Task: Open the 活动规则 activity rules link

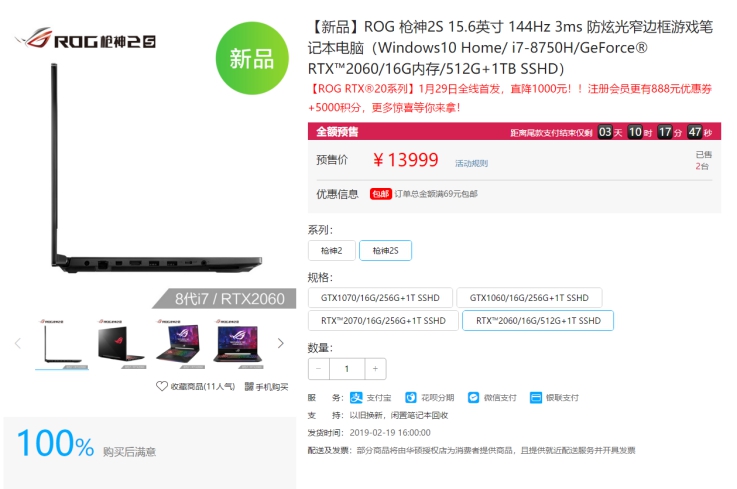Action: [471, 163]
